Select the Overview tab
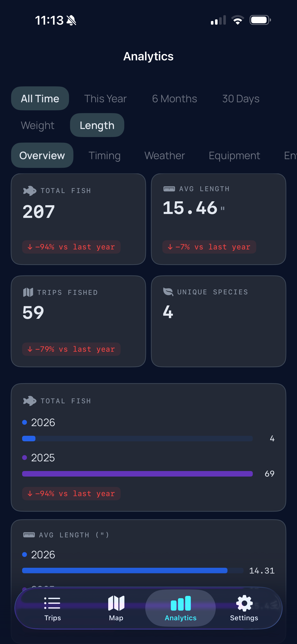 [x=42, y=155]
